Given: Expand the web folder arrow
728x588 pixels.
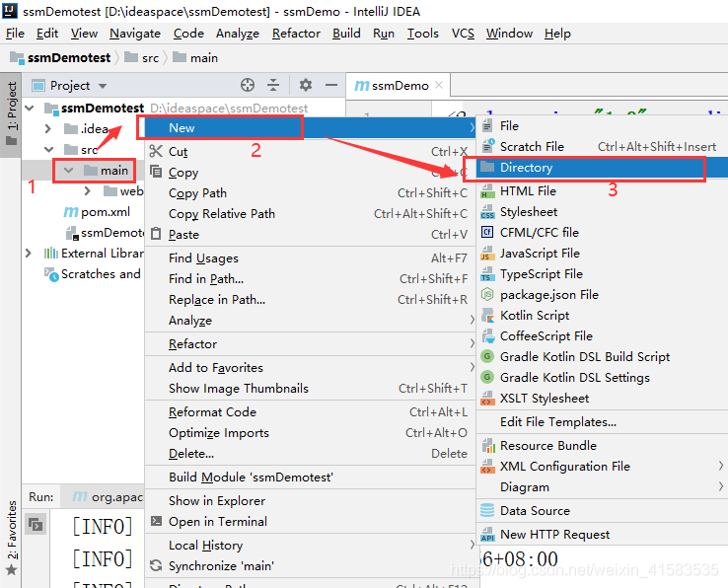Looking at the screenshot, I should click(x=87, y=190).
